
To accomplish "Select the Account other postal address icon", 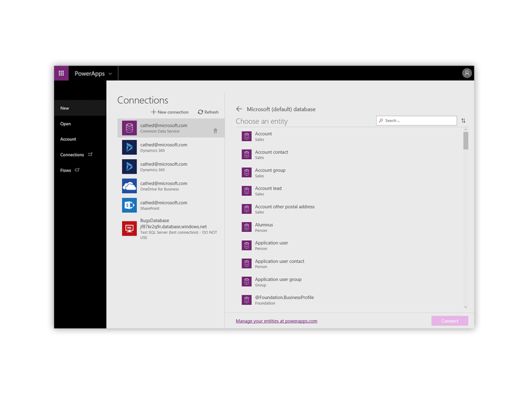I will (x=247, y=209).
